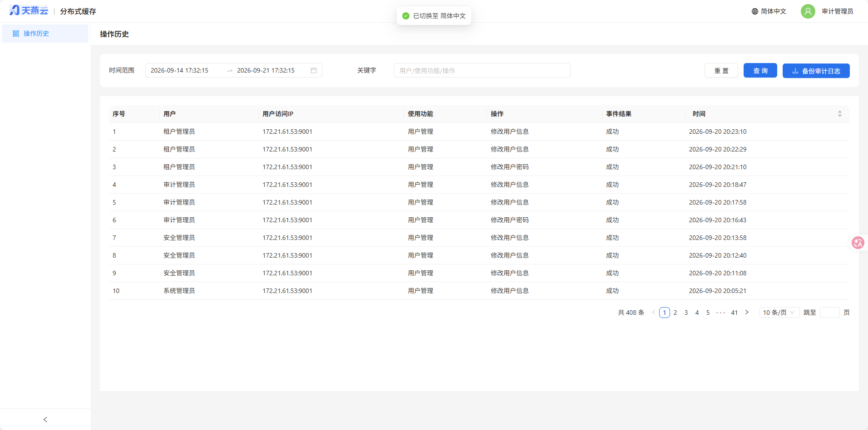Click the 用户访问IP column header
This screenshot has height=430, width=868.
[278, 114]
